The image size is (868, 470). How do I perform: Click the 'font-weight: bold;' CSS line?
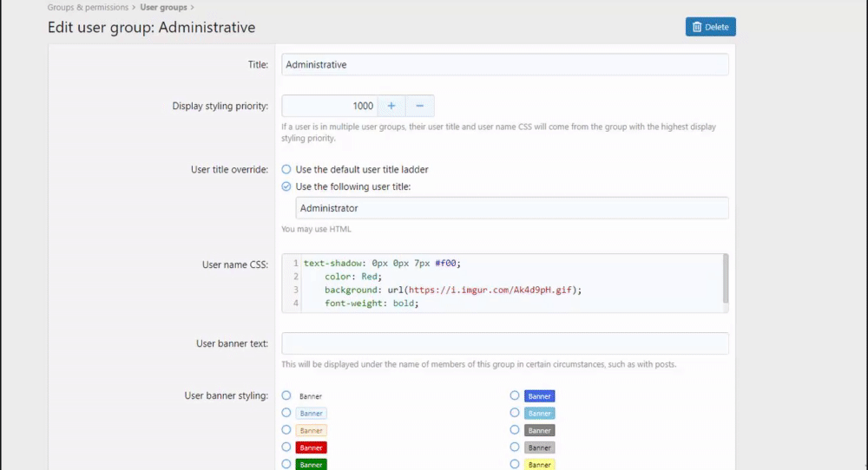pyautogui.click(x=372, y=303)
